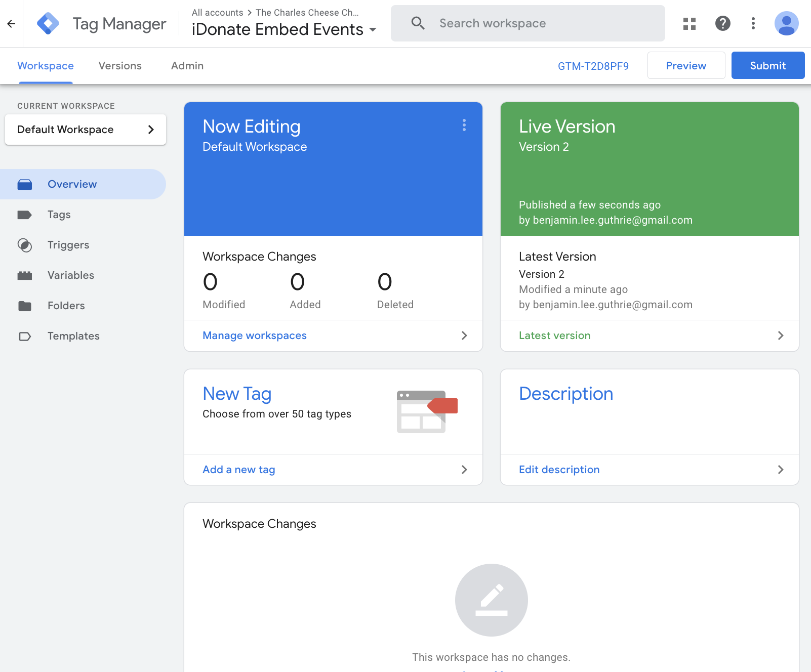Click the Submit button
This screenshot has width=811, height=672.
point(768,65)
